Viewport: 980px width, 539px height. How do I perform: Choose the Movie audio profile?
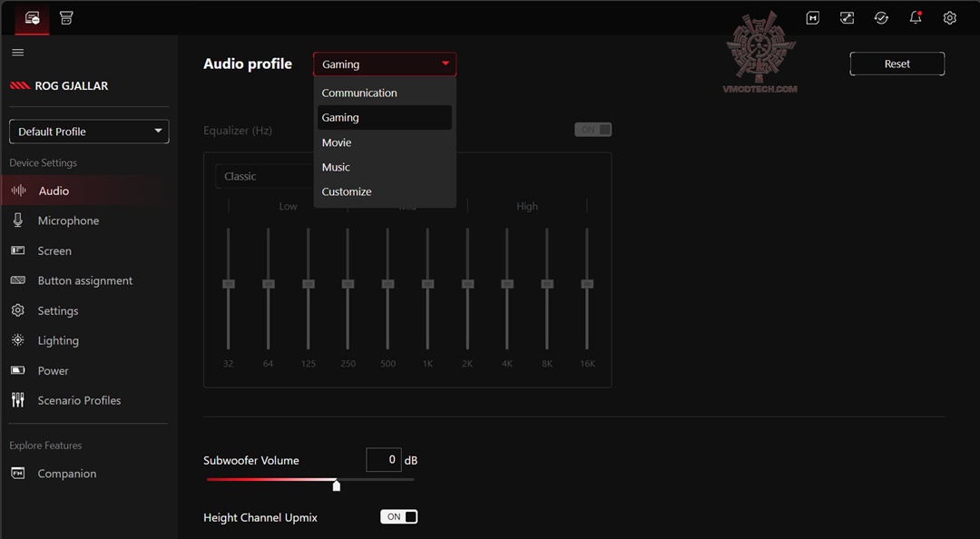(x=385, y=142)
